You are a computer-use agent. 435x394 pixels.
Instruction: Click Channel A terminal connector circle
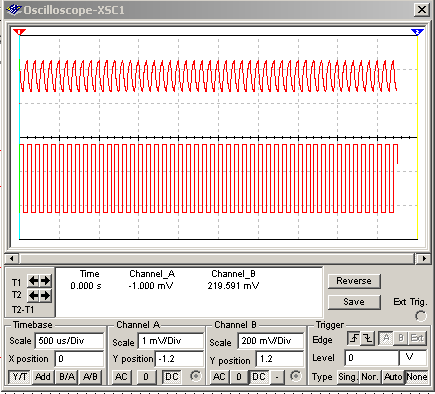[x=196, y=376]
